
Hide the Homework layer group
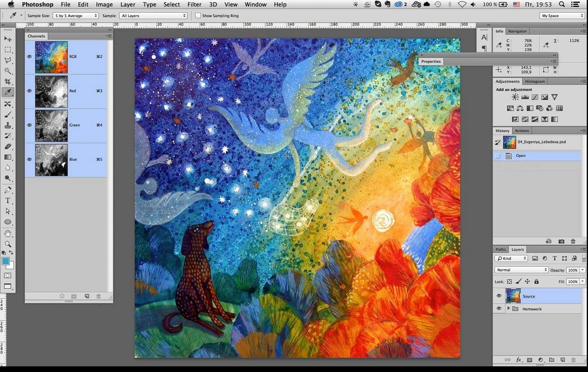(499, 309)
